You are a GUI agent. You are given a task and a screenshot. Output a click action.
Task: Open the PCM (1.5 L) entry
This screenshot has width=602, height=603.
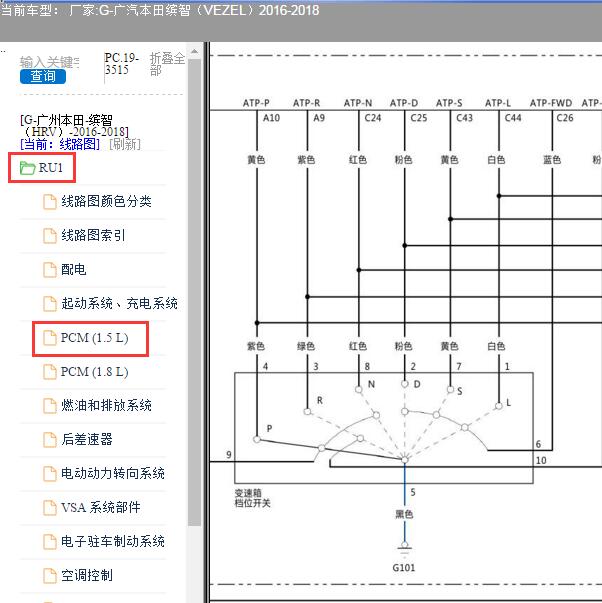tap(94, 338)
